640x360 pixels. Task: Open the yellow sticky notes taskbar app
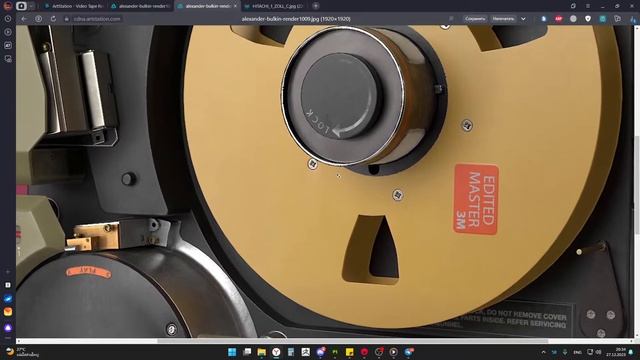pos(349,352)
